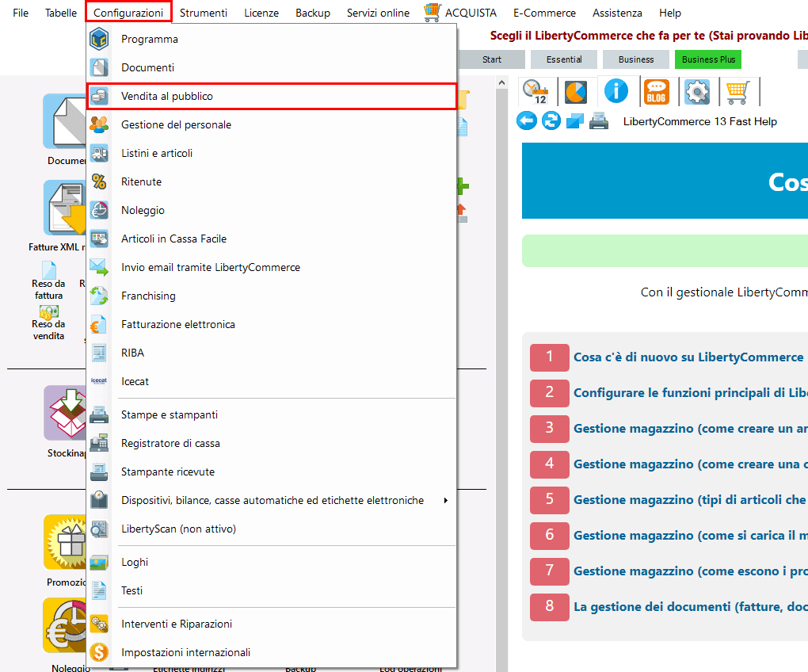808x672 pixels.
Task: Choose Testi menu entry
Action: tap(272, 590)
